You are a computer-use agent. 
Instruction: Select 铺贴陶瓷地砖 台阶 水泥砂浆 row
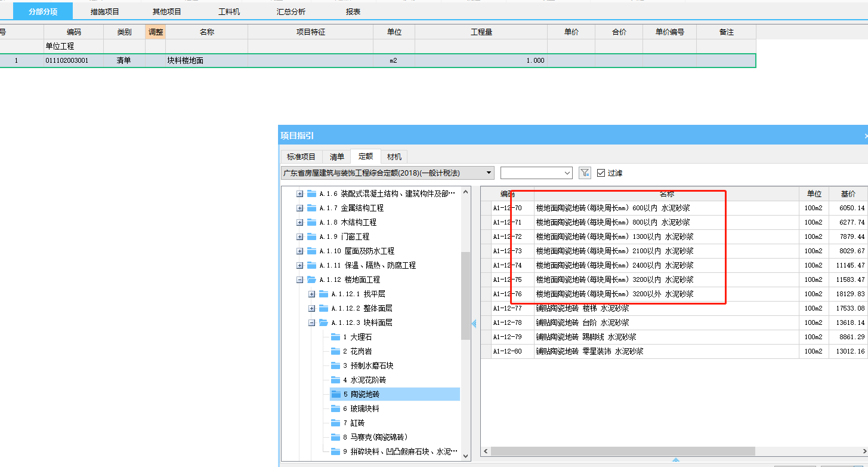(x=674, y=322)
